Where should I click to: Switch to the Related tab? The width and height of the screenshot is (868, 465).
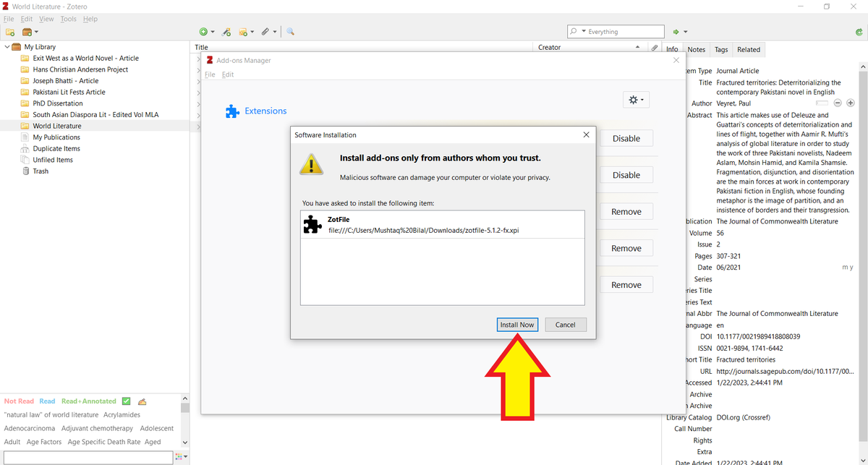point(749,49)
